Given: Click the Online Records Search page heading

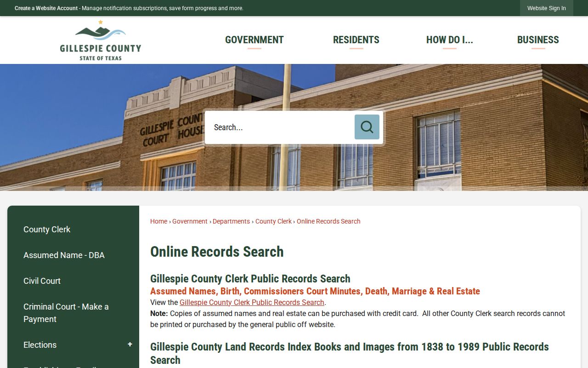Looking at the screenshot, I should tap(217, 252).
